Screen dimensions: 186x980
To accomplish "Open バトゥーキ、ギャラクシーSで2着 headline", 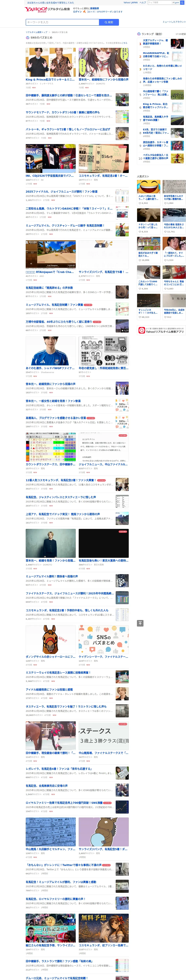I will (x=68, y=129).
